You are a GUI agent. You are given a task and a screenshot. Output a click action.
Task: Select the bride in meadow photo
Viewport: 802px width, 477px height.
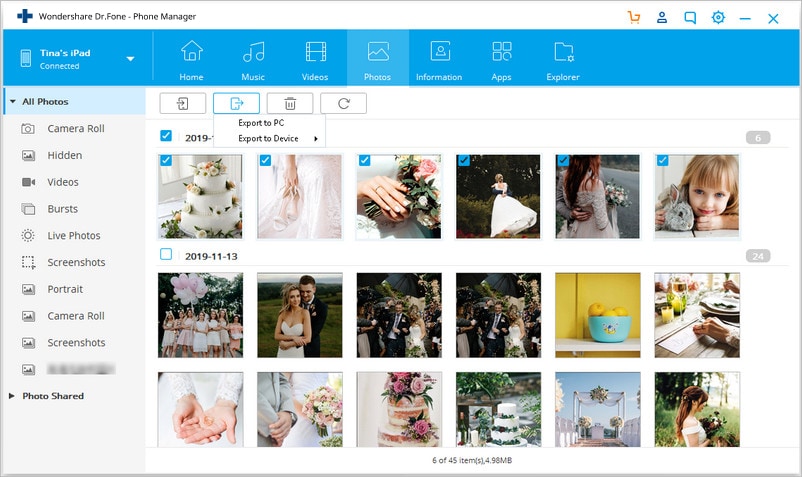[x=697, y=410]
